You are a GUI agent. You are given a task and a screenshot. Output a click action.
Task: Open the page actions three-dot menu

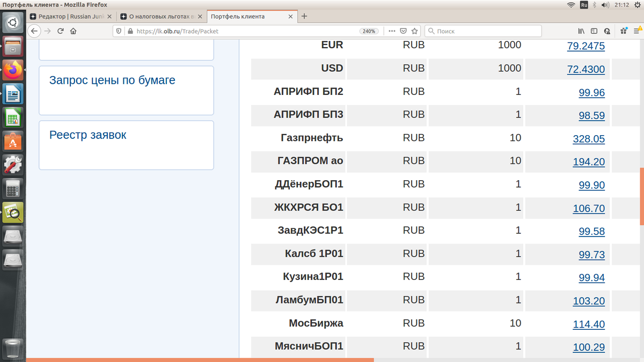pos(392,31)
